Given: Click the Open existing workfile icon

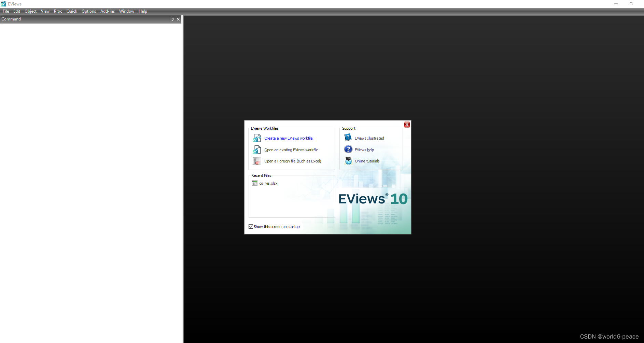Looking at the screenshot, I should click(x=256, y=149).
